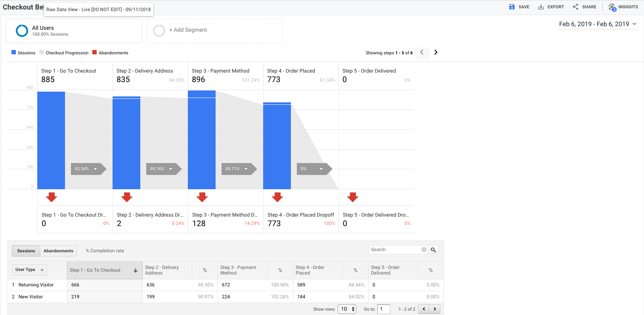The width and height of the screenshot is (644, 315).
Task: Click the Step 3 blue sessions bar
Action: point(202,140)
